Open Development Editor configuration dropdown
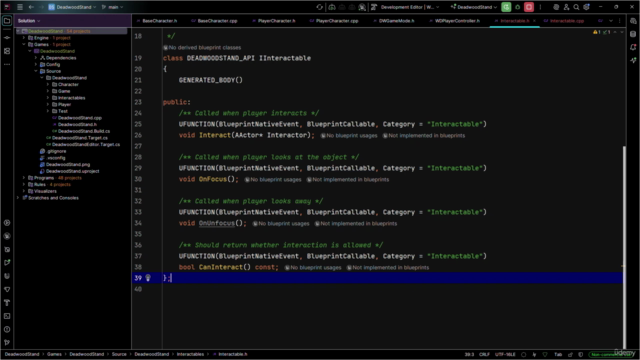 pyautogui.click(x=410, y=7)
